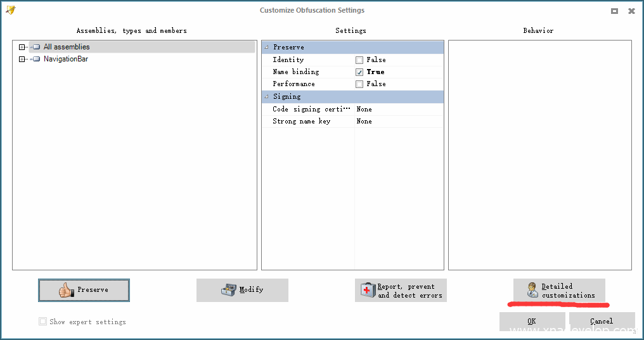644x340 pixels.
Task: Click the NavigationBar assembly icon
Action: pyautogui.click(x=36, y=60)
